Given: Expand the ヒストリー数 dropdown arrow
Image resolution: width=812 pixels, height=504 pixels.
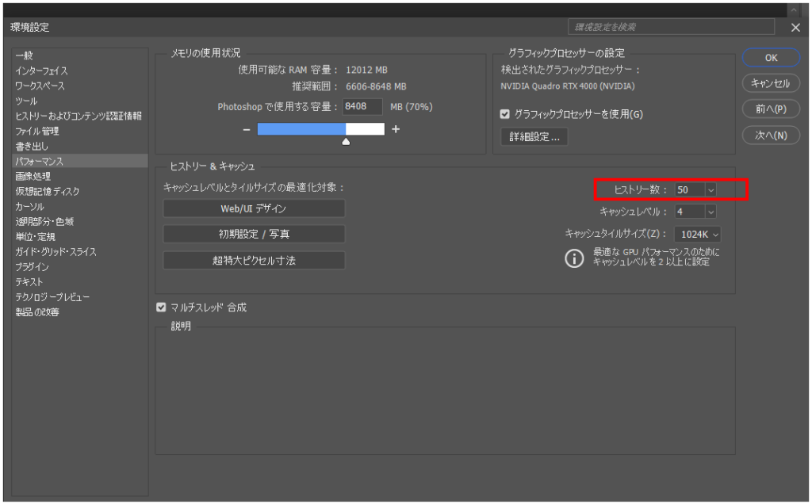Looking at the screenshot, I should click(x=710, y=190).
